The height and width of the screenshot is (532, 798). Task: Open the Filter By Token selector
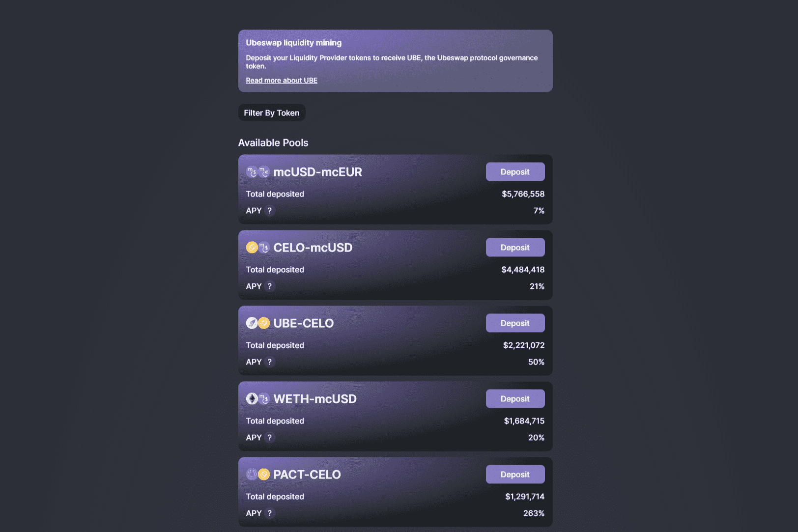[x=272, y=112]
